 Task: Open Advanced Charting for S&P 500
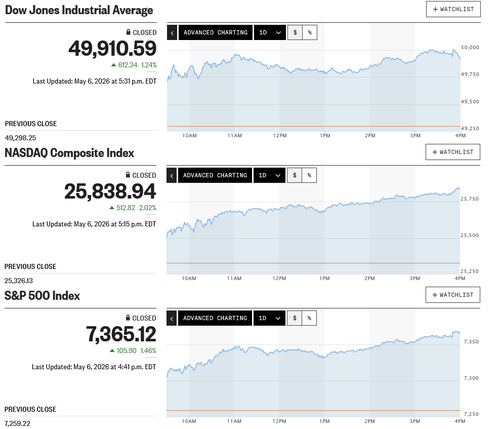tap(215, 318)
